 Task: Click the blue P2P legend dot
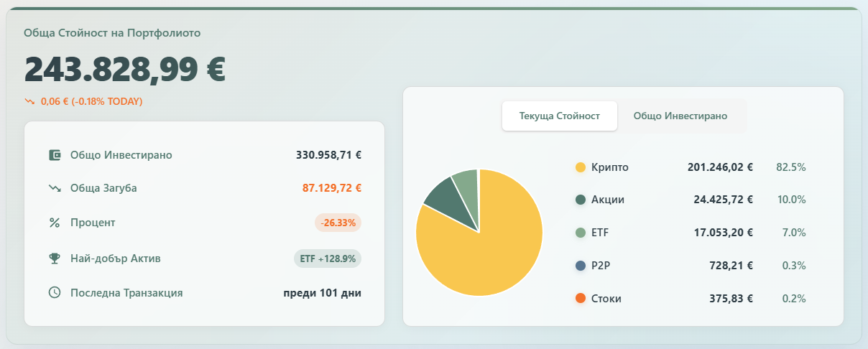pyautogui.click(x=581, y=266)
